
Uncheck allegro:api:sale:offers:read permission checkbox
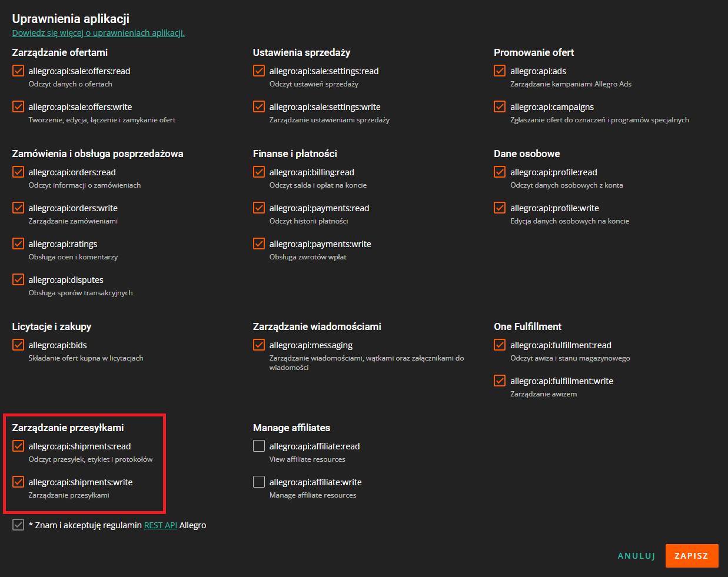(x=18, y=71)
